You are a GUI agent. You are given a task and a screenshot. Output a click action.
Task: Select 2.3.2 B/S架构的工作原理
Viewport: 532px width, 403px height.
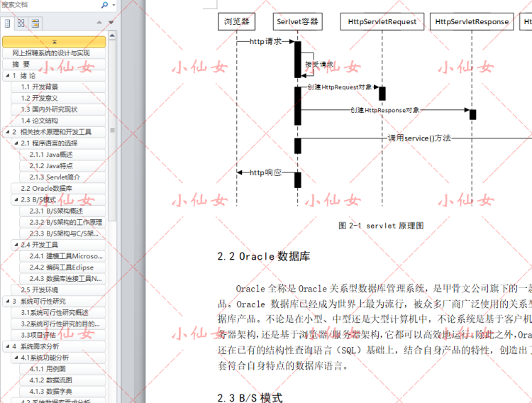tap(62, 222)
